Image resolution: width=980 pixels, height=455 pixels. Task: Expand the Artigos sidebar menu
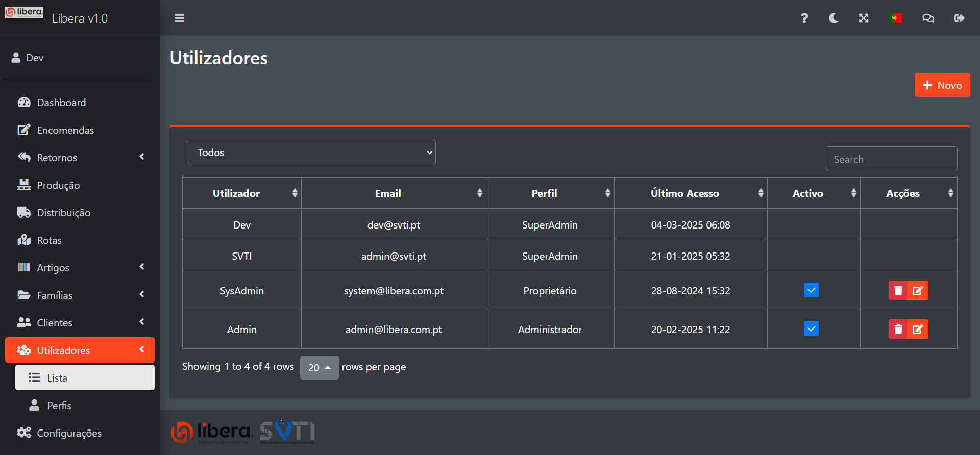pos(80,268)
